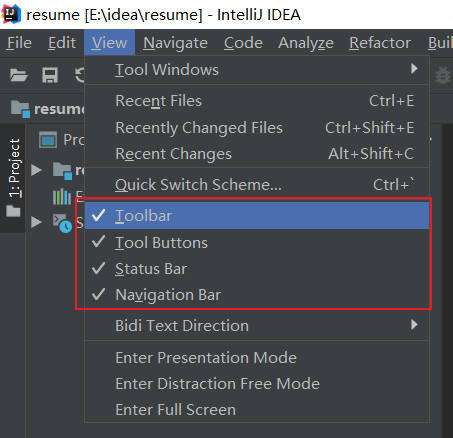453x438 pixels.
Task: Click the synchronize arrow icon in toolbar
Action: click(x=80, y=75)
